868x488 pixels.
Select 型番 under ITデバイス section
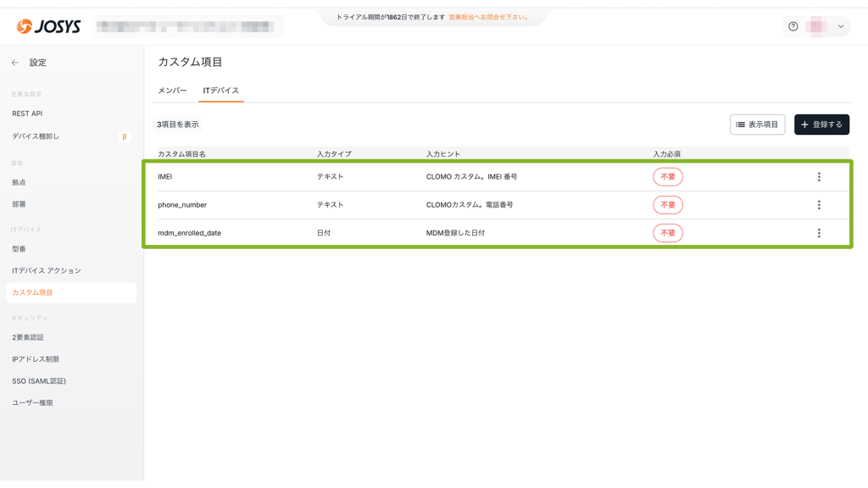[19, 249]
